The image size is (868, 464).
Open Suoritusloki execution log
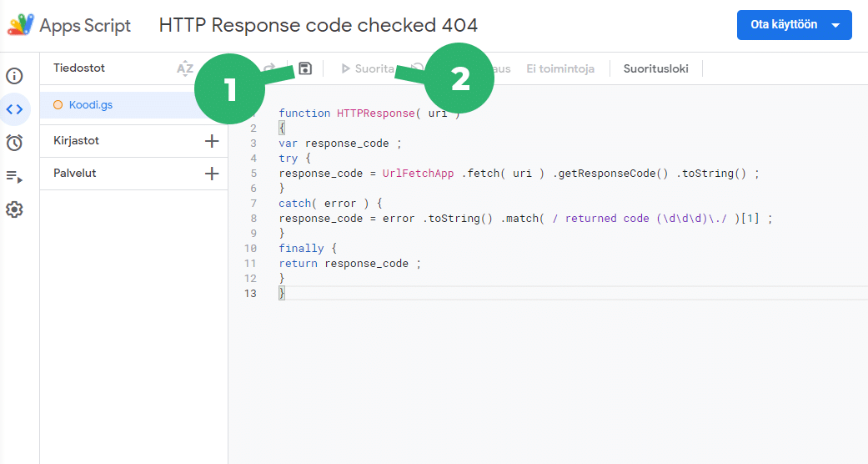(656, 68)
